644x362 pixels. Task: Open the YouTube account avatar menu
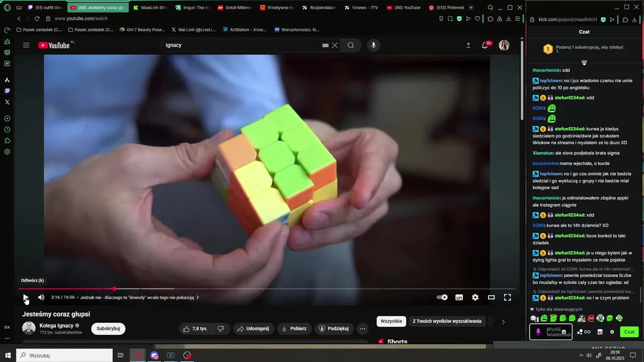pos(504,45)
